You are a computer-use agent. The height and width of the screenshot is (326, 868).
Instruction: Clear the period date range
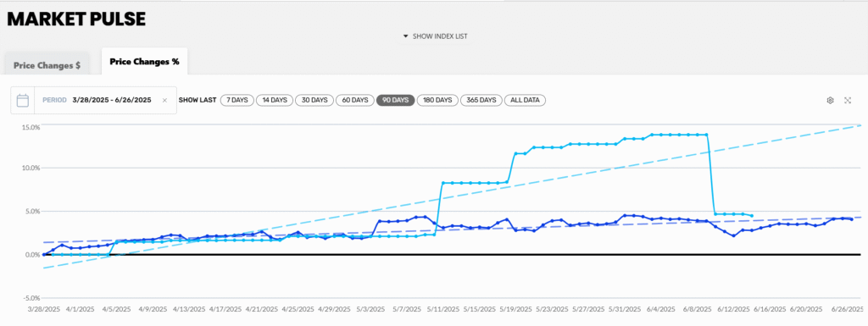tap(164, 101)
